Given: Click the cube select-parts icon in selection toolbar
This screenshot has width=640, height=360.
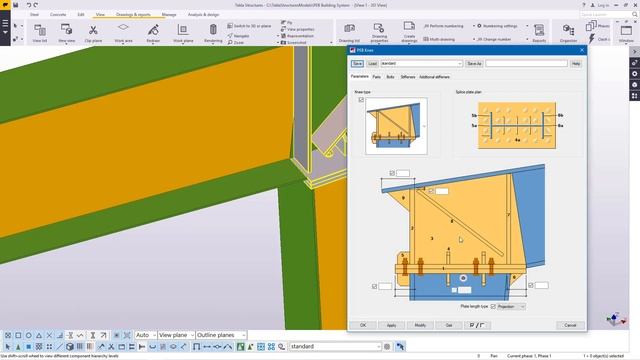Looking at the screenshot, I should pyautogui.click(x=70, y=347).
